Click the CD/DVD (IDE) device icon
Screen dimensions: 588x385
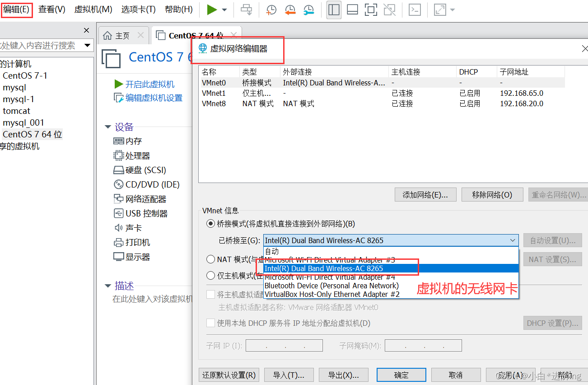pos(118,184)
